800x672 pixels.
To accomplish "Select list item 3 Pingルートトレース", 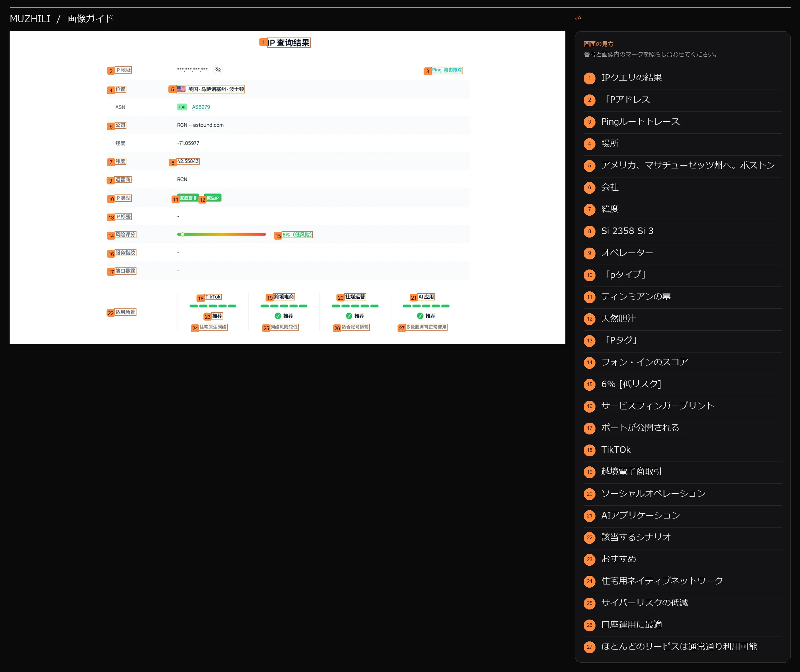I will (682, 122).
